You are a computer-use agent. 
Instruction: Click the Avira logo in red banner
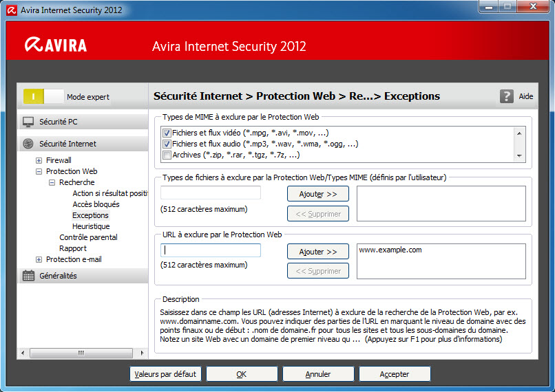click(x=56, y=45)
